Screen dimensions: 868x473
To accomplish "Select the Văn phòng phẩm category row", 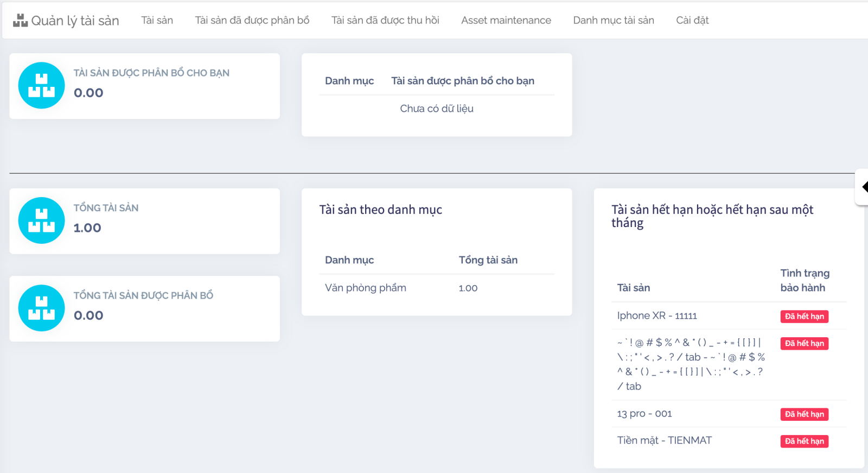I will pyautogui.click(x=365, y=288).
